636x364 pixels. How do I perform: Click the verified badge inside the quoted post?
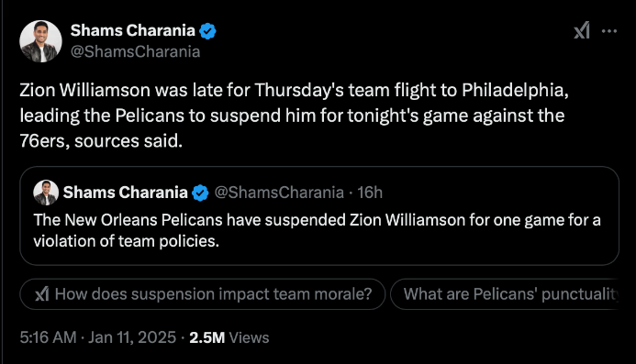[x=200, y=193]
